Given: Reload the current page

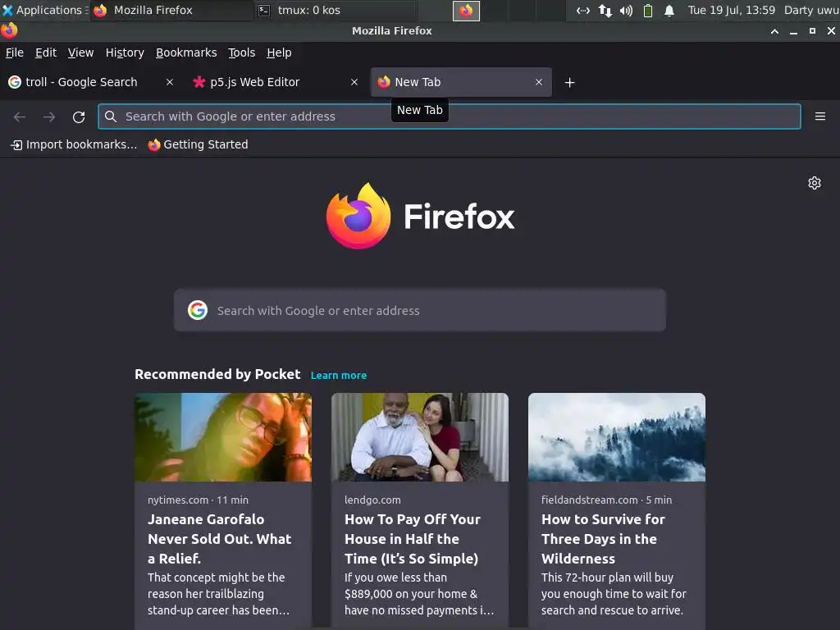Looking at the screenshot, I should [79, 116].
